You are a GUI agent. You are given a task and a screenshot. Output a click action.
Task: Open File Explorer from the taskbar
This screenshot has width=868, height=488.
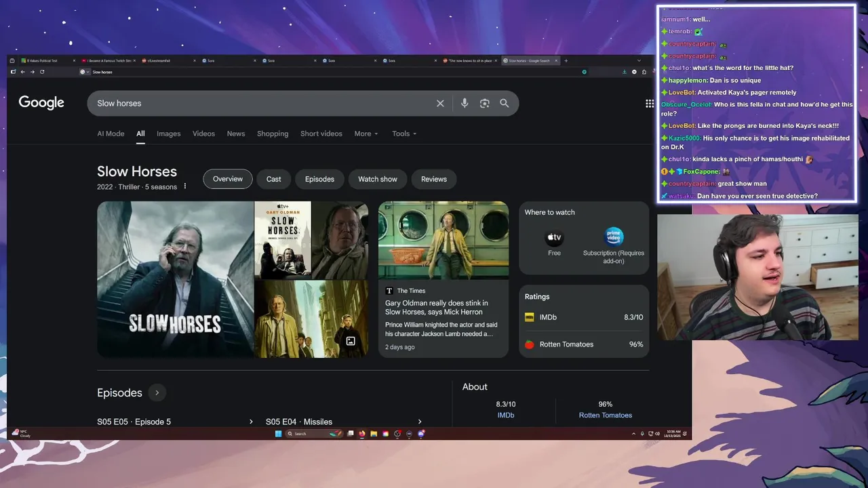tap(374, 434)
